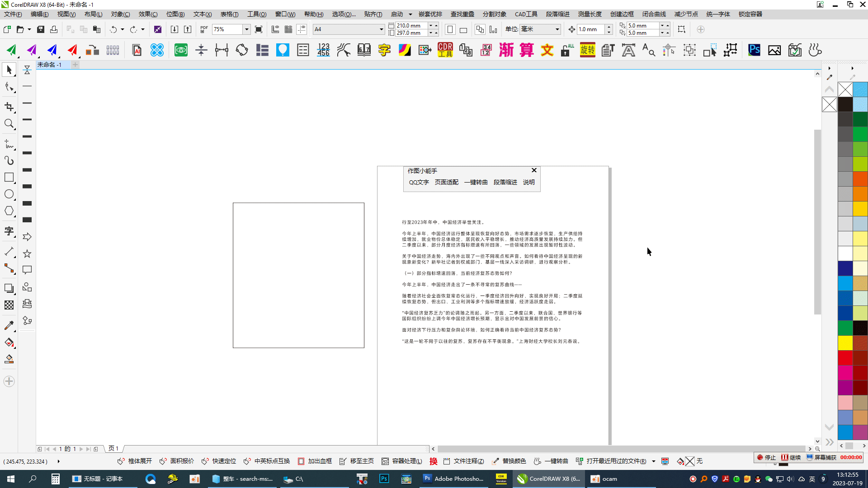Open the 效果(C) menu
868x488 pixels.
(148, 14)
